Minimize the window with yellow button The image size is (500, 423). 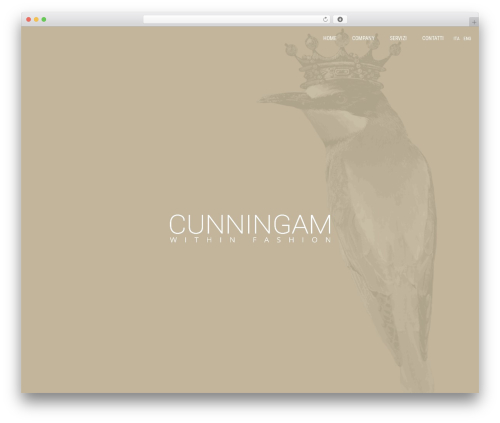36,19
